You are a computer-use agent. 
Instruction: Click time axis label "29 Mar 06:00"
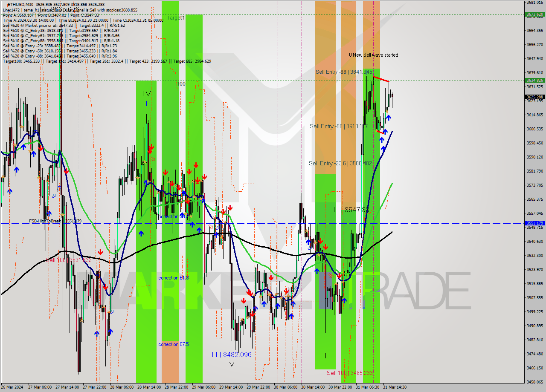[x=203, y=387]
